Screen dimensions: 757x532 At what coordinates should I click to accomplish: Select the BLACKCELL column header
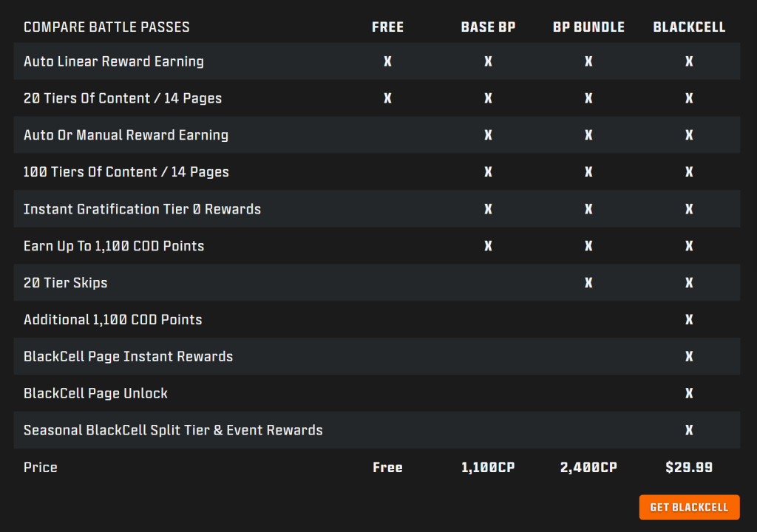pos(689,27)
